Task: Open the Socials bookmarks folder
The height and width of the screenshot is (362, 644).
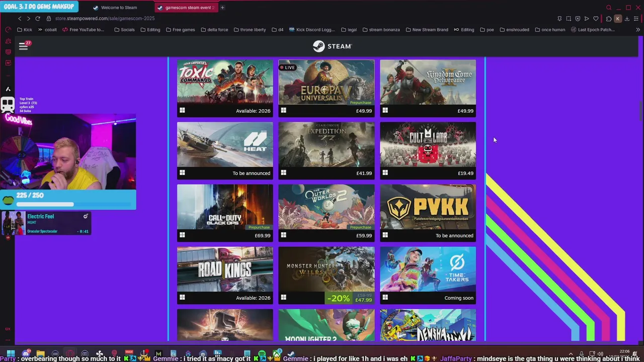Action: 124,30
